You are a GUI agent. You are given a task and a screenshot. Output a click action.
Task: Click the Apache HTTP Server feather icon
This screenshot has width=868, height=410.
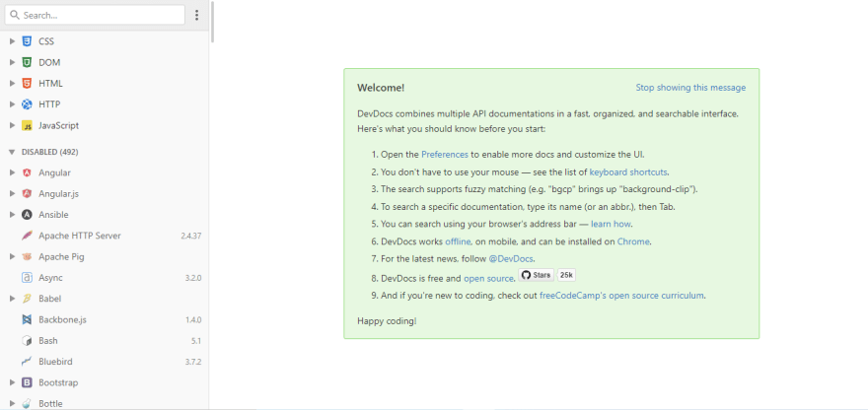27,236
